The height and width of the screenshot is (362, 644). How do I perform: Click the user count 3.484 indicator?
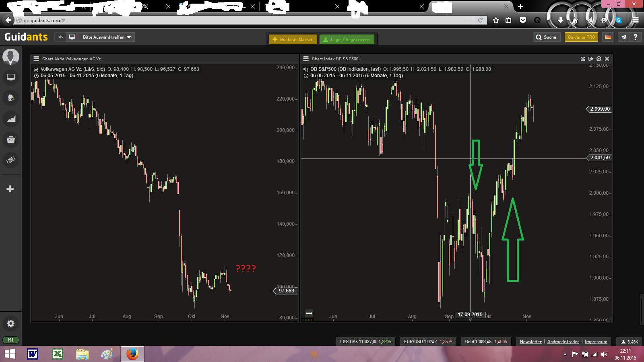tap(630, 341)
